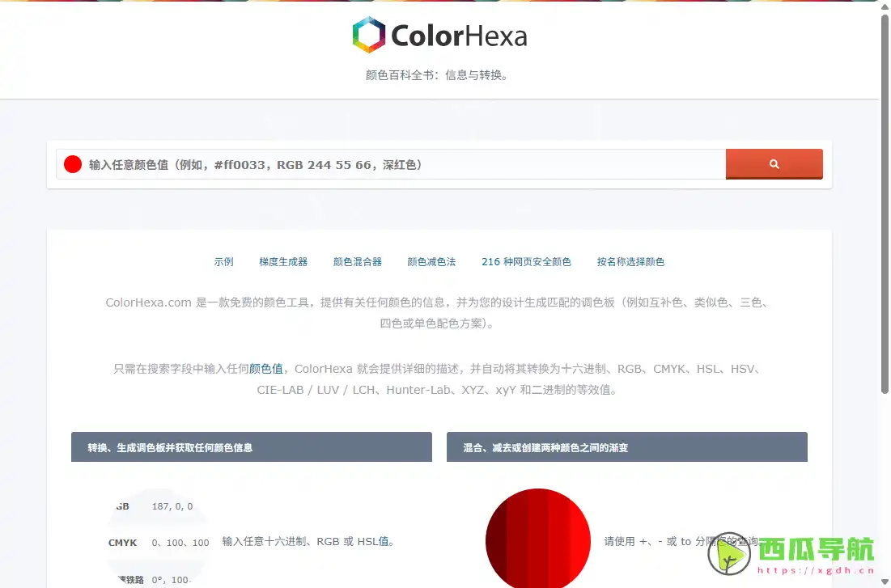Click the red gradient circle thumbnail
This screenshot has height=588, width=891.
(538, 538)
